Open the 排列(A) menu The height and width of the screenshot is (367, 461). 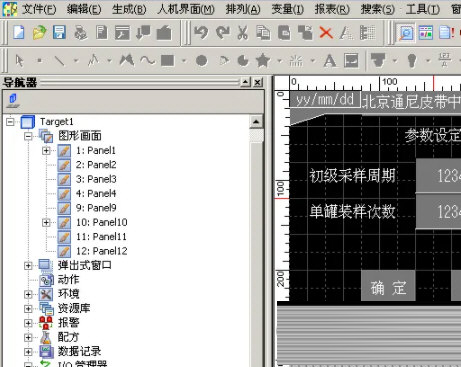pyautogui.click(x=243, y=9)
